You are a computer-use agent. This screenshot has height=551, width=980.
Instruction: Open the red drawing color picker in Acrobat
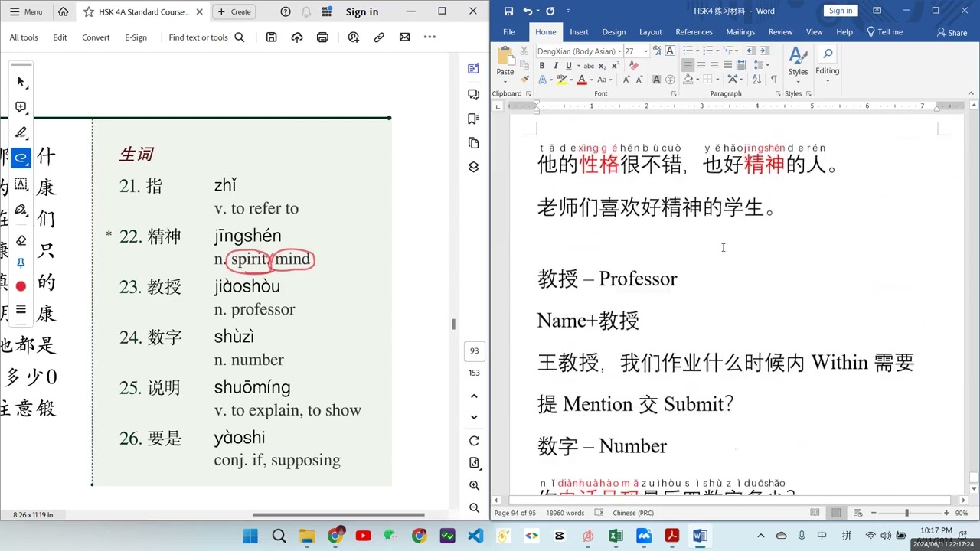click(x=21, y=286)
